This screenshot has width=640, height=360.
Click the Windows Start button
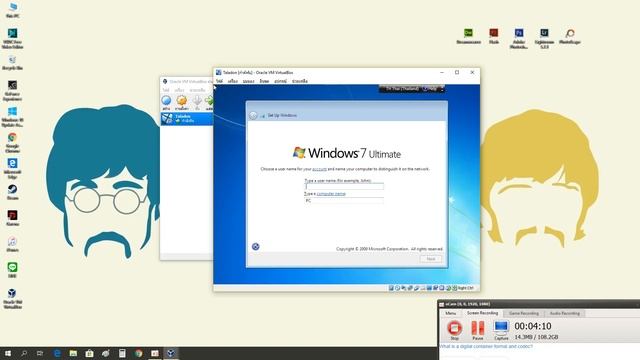[8, 353]
